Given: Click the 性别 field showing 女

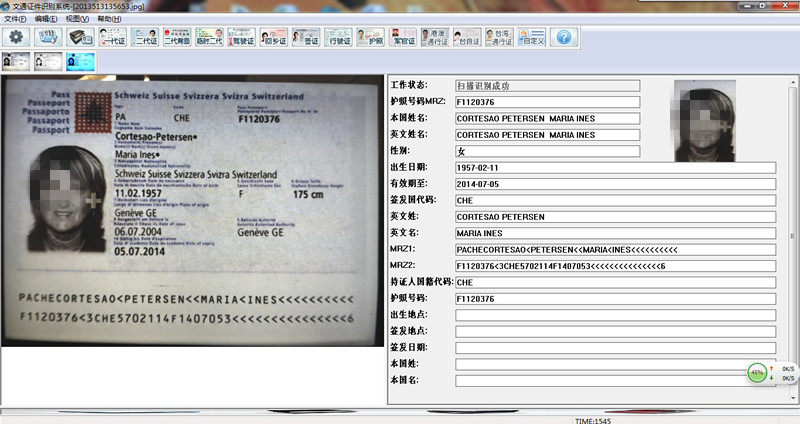Looking at the screenshot, I should coord(547,151).
